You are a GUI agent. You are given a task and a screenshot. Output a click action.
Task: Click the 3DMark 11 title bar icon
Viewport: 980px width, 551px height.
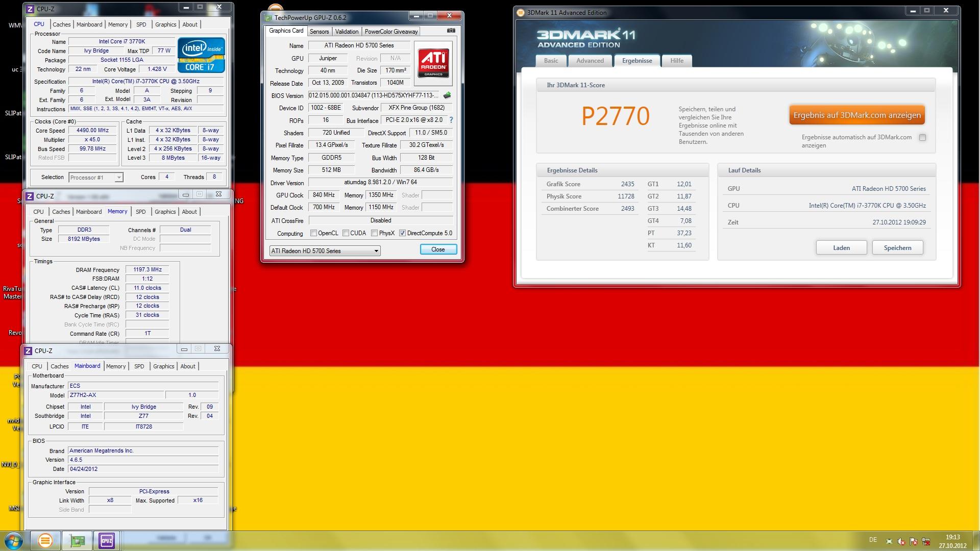521,12
